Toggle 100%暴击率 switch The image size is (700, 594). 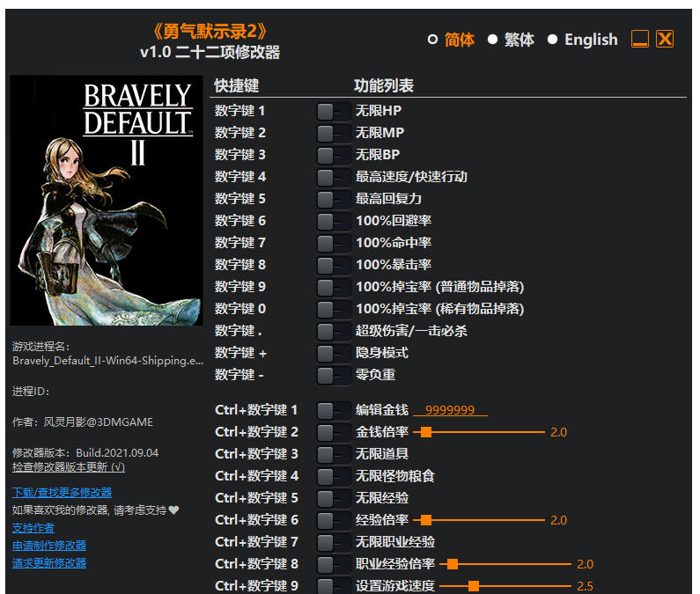pos(334,265)
